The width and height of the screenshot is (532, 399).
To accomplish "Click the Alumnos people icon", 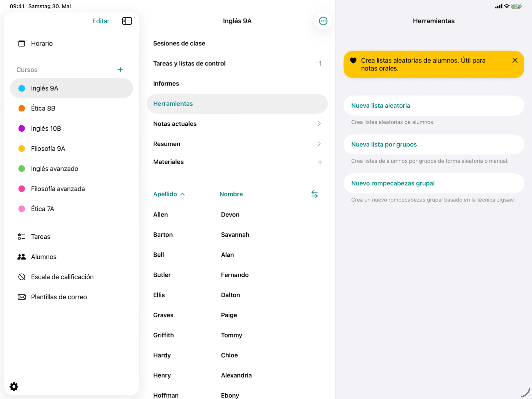I will pyautogui.click(x=22, y=257).
